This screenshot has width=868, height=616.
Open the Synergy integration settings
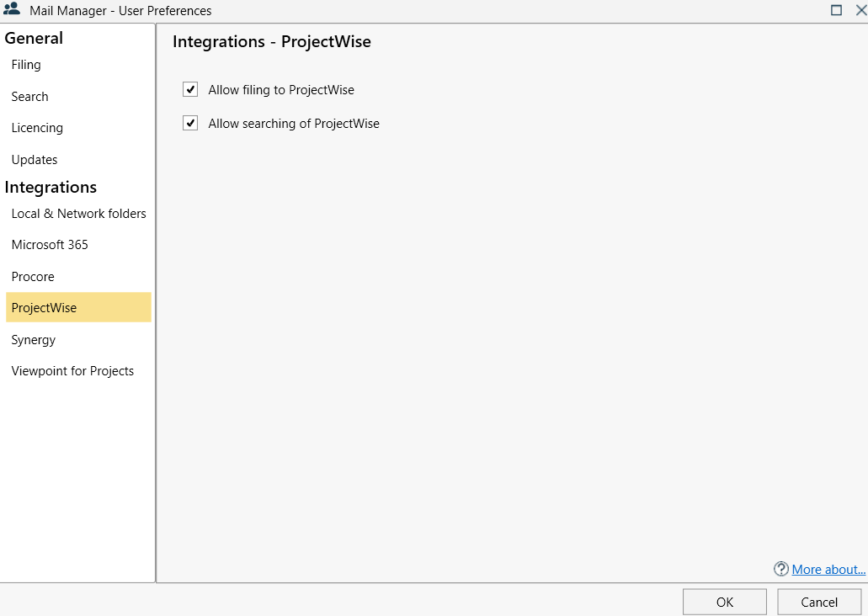(34, 339)
